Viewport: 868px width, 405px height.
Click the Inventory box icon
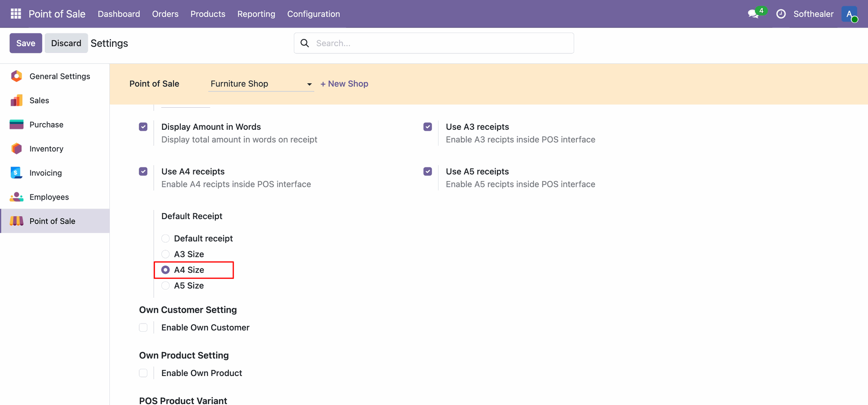17,148
